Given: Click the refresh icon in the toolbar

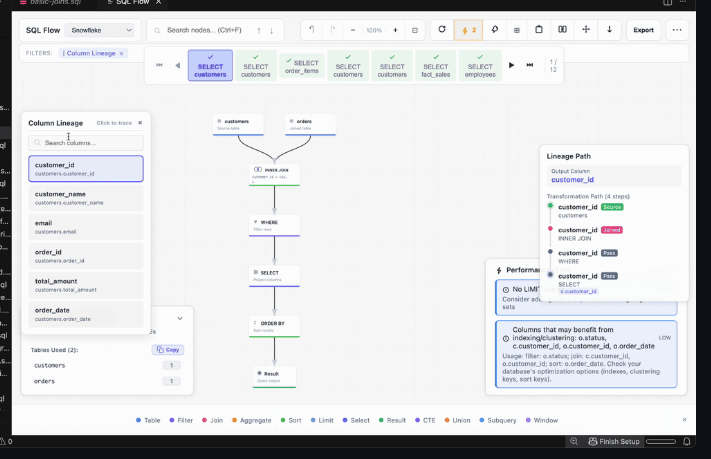Looking at the screenshot, I should point(441,30).
